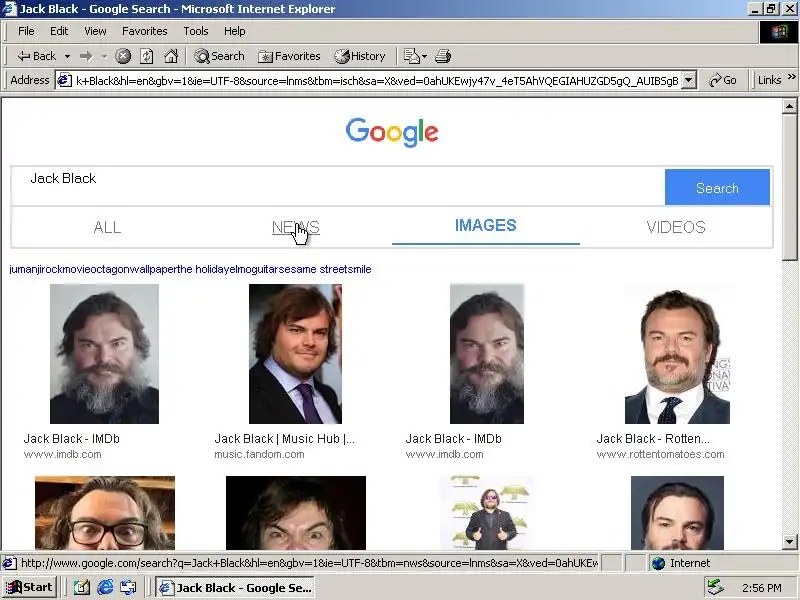Click the Windows Start button
800x600 pixels.
[x=29, y=588]
